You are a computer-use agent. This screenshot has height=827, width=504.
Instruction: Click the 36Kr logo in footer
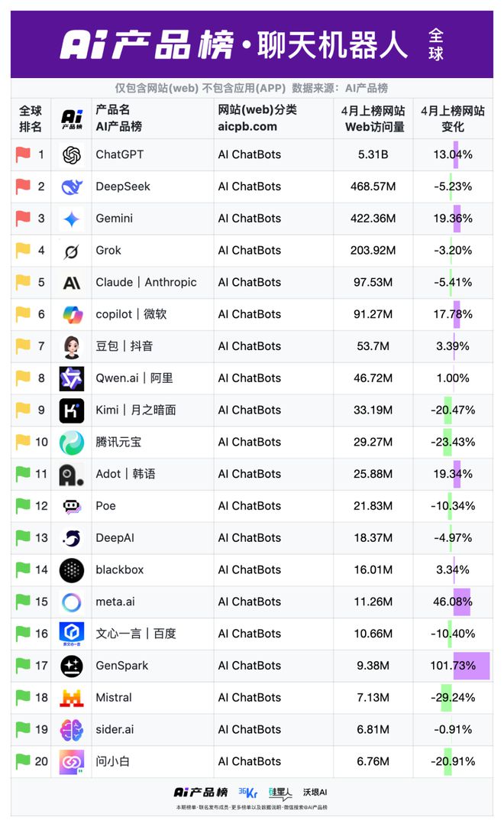(247, 792)
